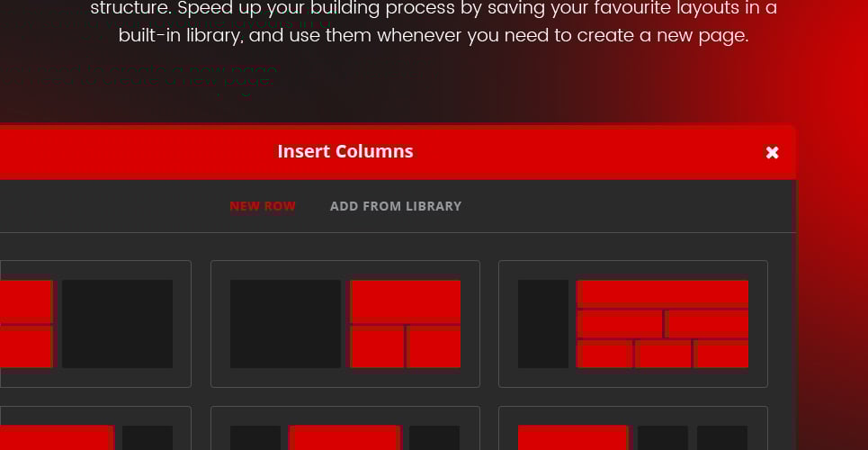
Task: Open the Add From Library tab
Action: pyautogui.click(x=396, y=206)
